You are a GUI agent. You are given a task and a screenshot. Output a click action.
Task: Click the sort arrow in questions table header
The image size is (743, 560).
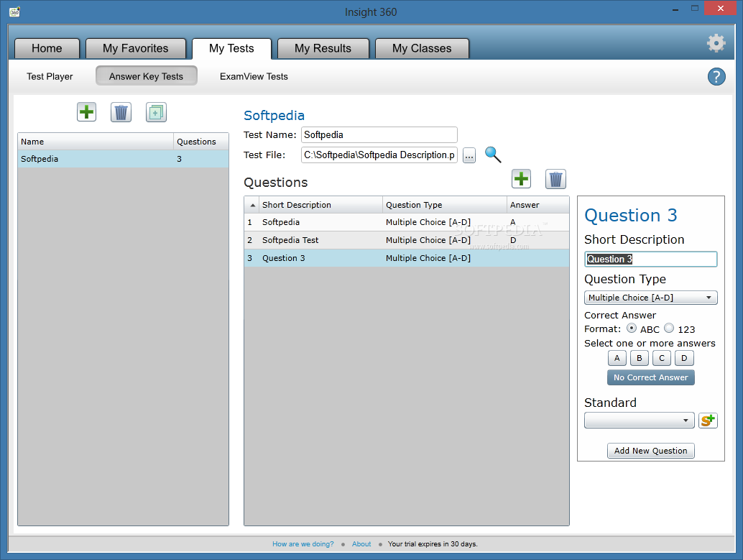(252, 206)
